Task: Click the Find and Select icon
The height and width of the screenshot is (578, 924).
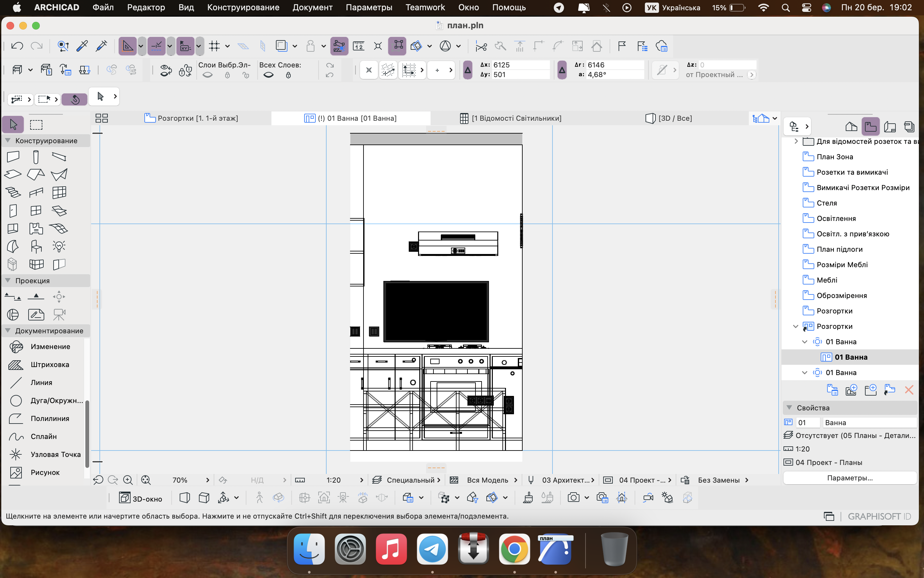Action: pos(63,46)
